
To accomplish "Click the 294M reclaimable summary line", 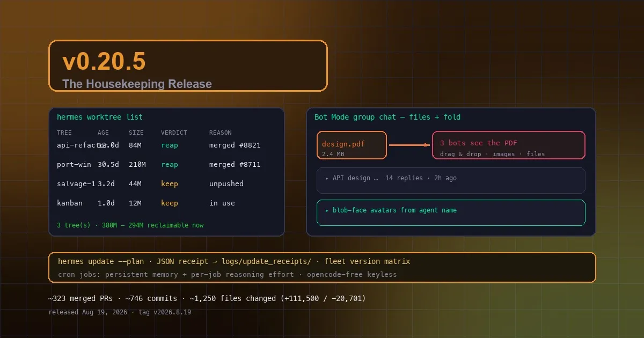I will (x=130, y=225).
